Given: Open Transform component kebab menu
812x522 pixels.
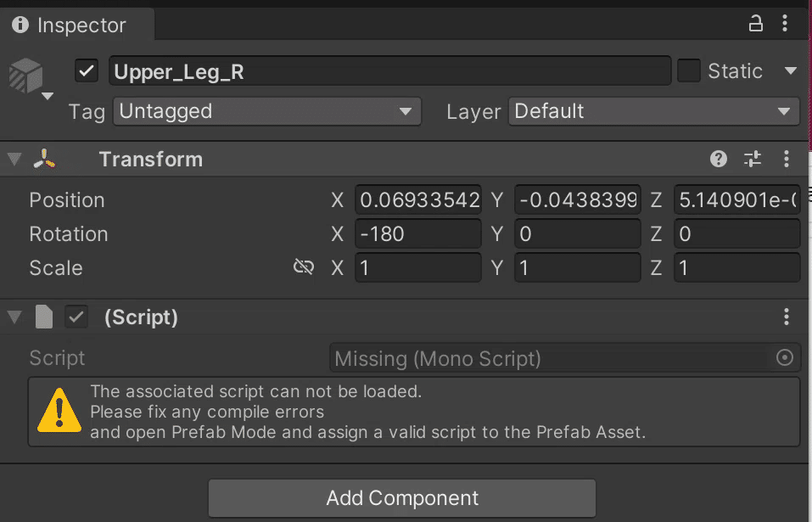Looking at the screenshot, I should click(787, 159).
